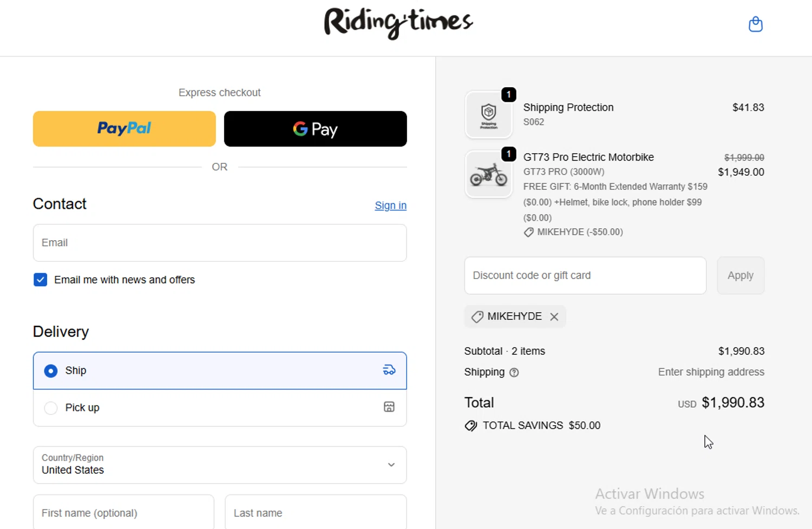Click the Express checkout heading
The image size is (812, 529).
pos(220,92)
